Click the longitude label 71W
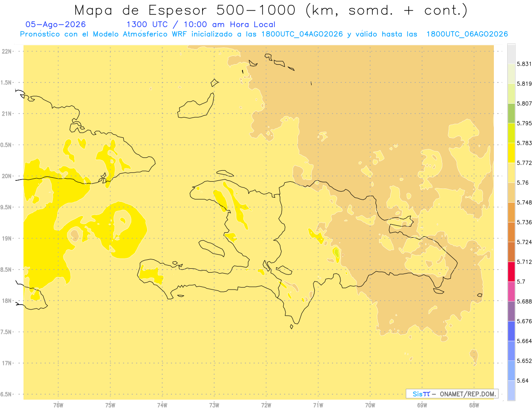Image resolution: width=532 pixels, height=411 pixels. tap(318, 405)
